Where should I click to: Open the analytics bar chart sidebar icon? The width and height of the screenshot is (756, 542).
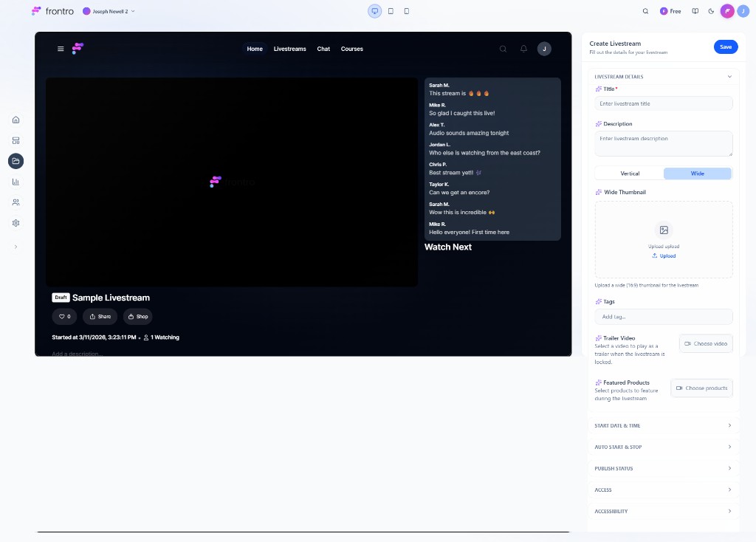tap(16, 182)
